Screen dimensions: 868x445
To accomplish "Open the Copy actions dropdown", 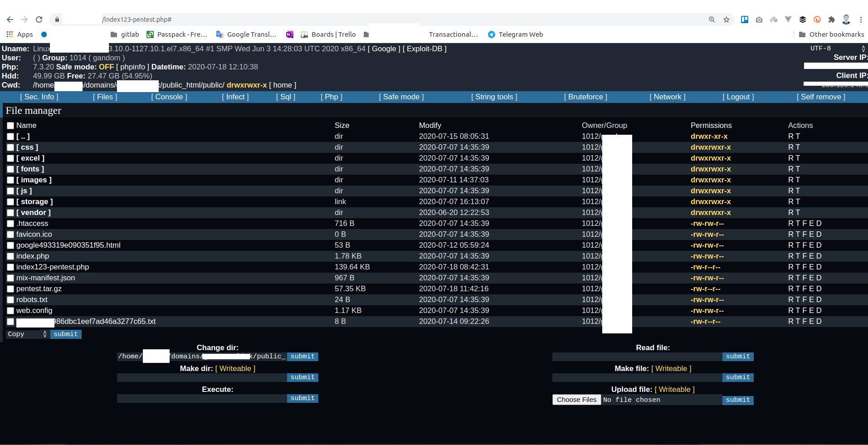I will 26,334.
